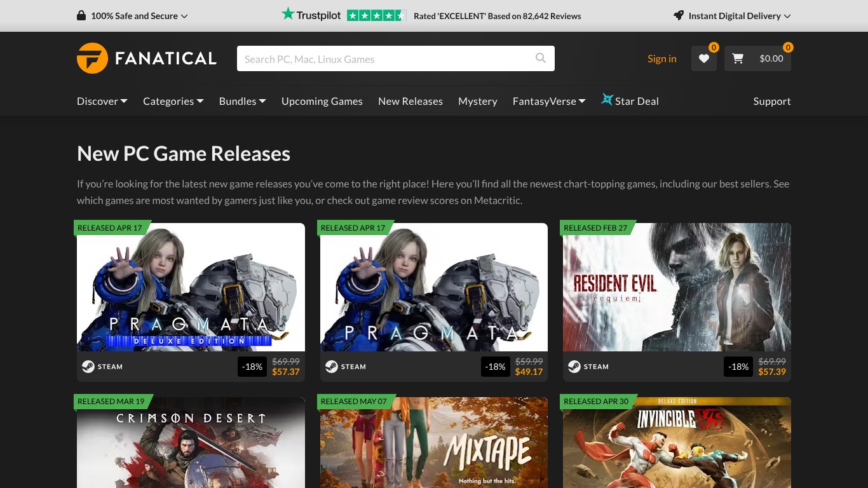Click the search magnifier icon
This screenshot has width=868, height=488.
[x=541, y=58]
